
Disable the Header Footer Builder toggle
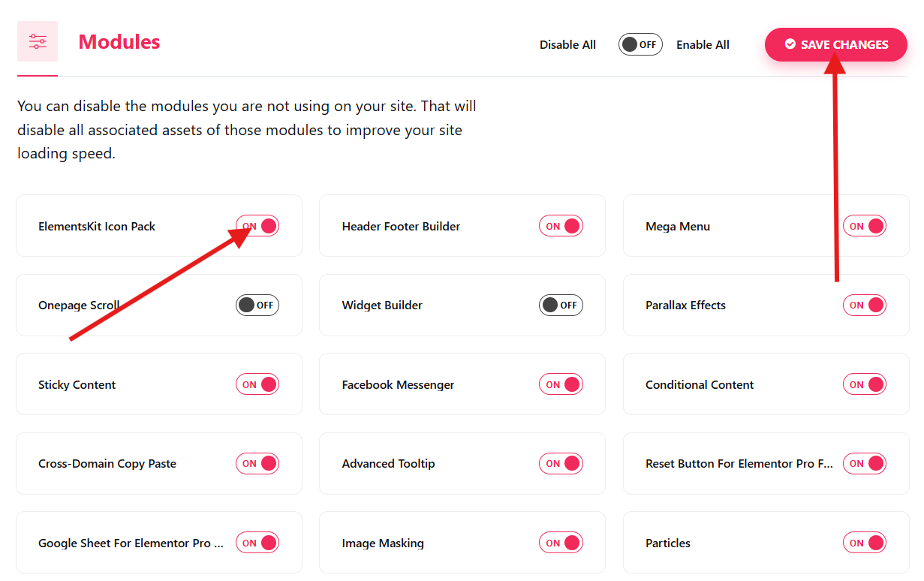[561, 226]
